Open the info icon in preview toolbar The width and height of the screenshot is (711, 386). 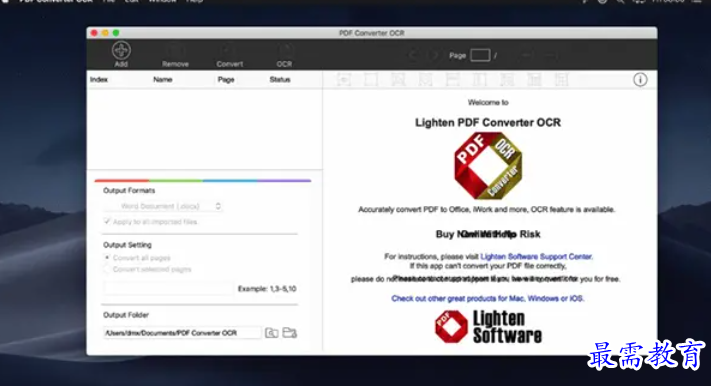pos(640,80)
